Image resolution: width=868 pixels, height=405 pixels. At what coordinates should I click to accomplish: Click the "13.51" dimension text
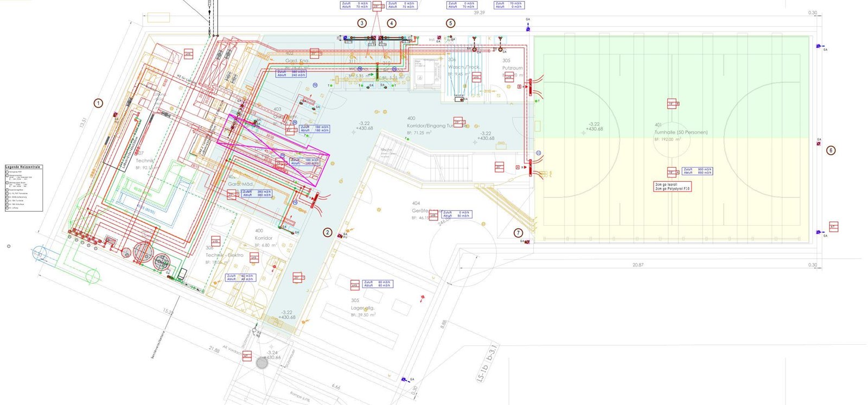click(83, 123)
